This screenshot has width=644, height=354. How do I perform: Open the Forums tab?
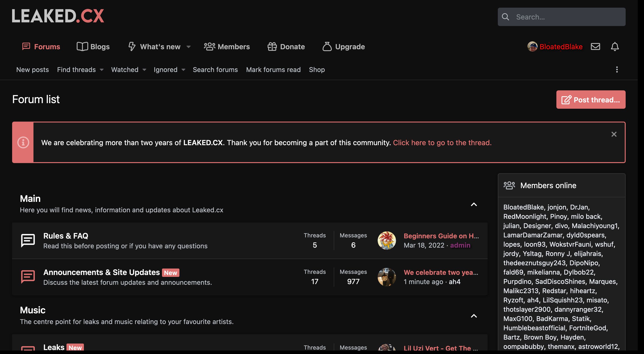coord(41,46)
